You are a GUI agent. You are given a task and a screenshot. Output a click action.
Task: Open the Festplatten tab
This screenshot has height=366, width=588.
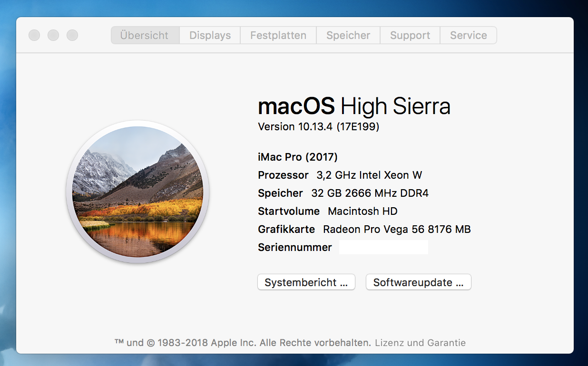click(x=278, y=35)
